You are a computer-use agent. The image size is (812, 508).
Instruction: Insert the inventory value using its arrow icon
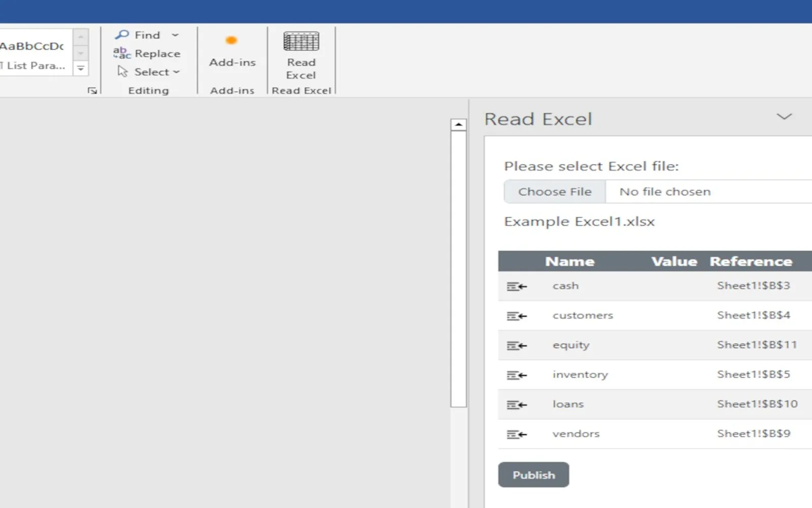pyautogui.click(x=517, y=375)
